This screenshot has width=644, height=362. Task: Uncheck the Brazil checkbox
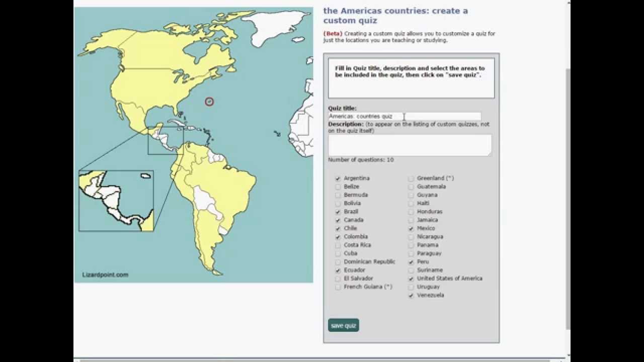click(338, 212)
